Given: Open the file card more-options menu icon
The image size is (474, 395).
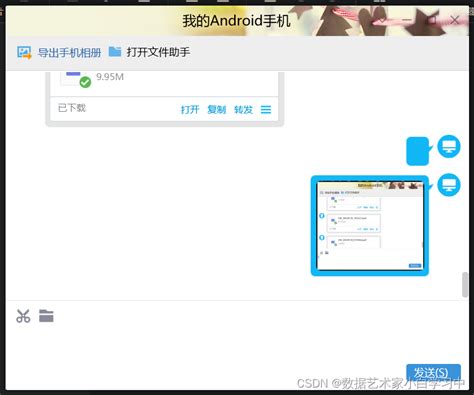Looking at the screenshot, I should coord(266,109).
